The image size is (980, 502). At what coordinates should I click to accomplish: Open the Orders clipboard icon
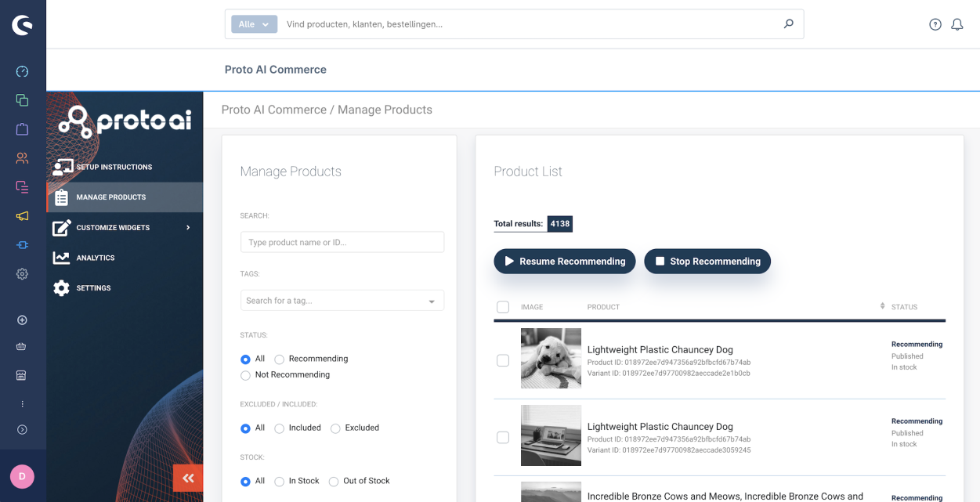22,128
